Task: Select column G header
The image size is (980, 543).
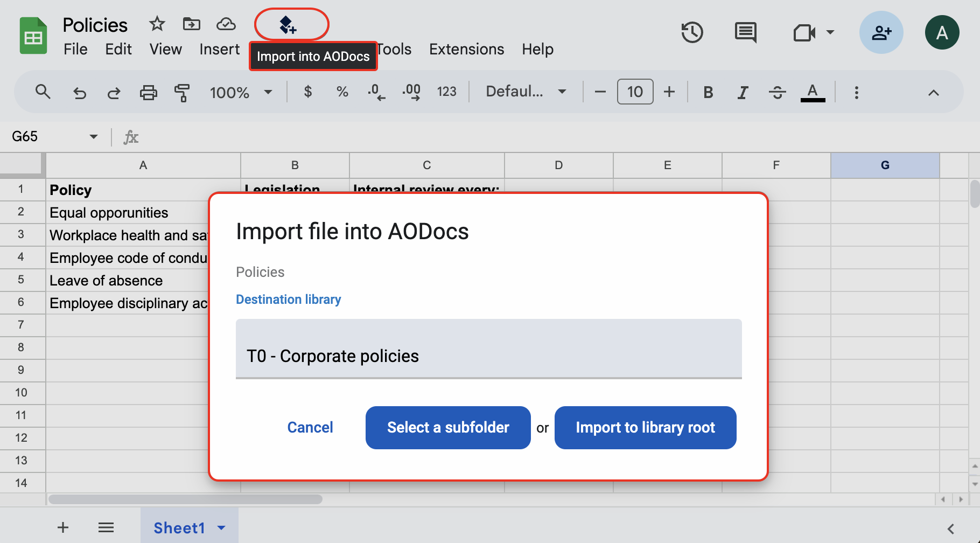Action: [885, 165]
